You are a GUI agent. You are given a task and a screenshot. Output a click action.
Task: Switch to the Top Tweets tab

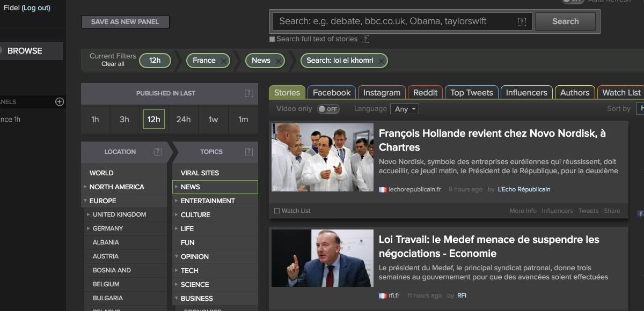point(472,92)
